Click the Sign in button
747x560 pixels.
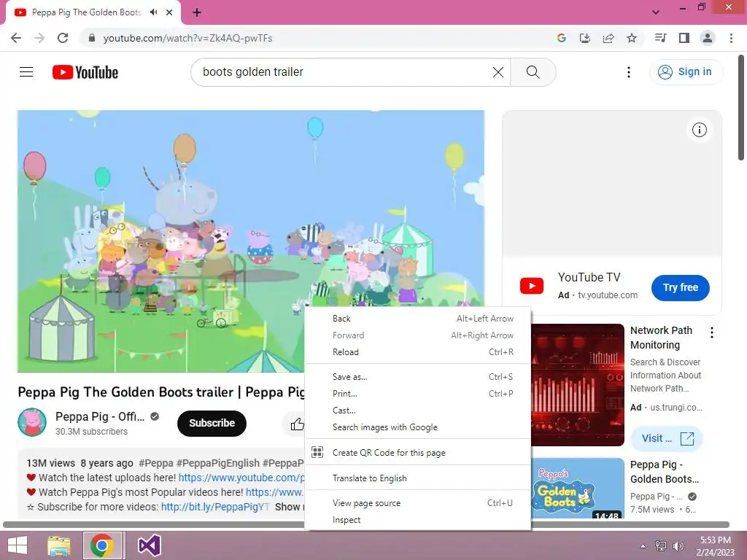(x=686, y=72)
